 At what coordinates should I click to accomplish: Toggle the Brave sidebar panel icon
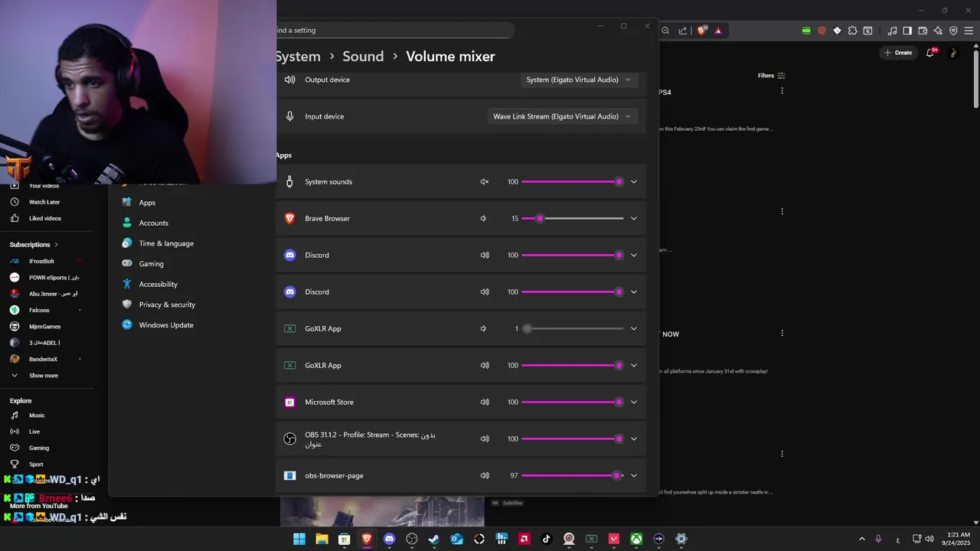click(907, 31)
